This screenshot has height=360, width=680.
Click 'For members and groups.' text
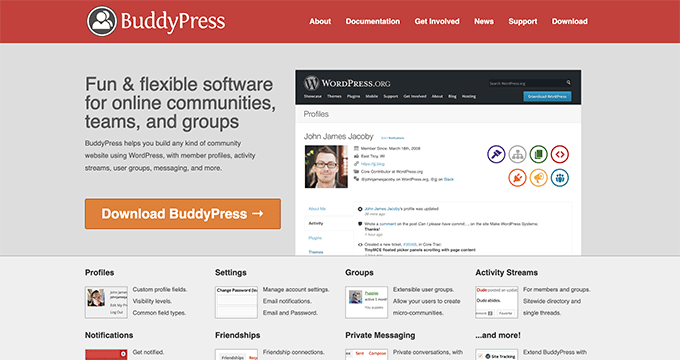click(557, 289)
